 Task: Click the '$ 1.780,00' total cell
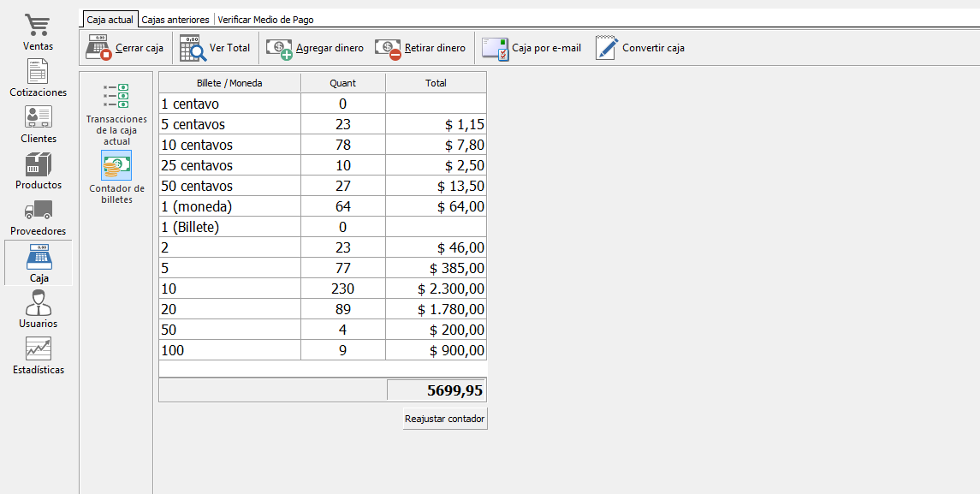point(436,309)
